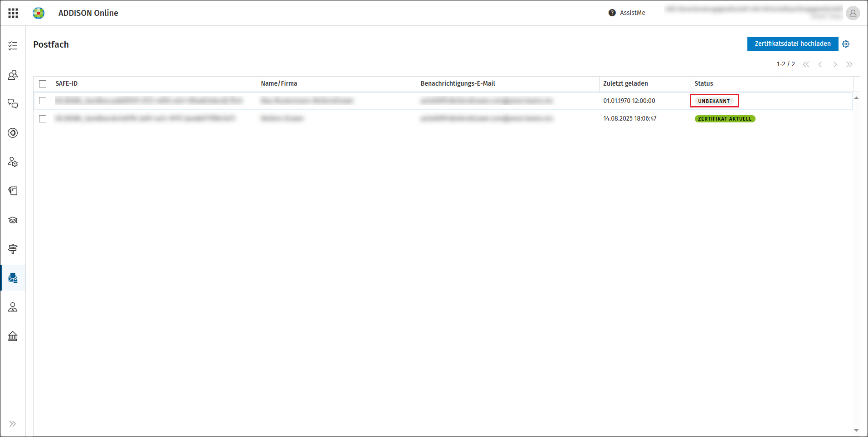Click the ADDISON Online logo
Screen dimensions: 868x437
[39, 13]
